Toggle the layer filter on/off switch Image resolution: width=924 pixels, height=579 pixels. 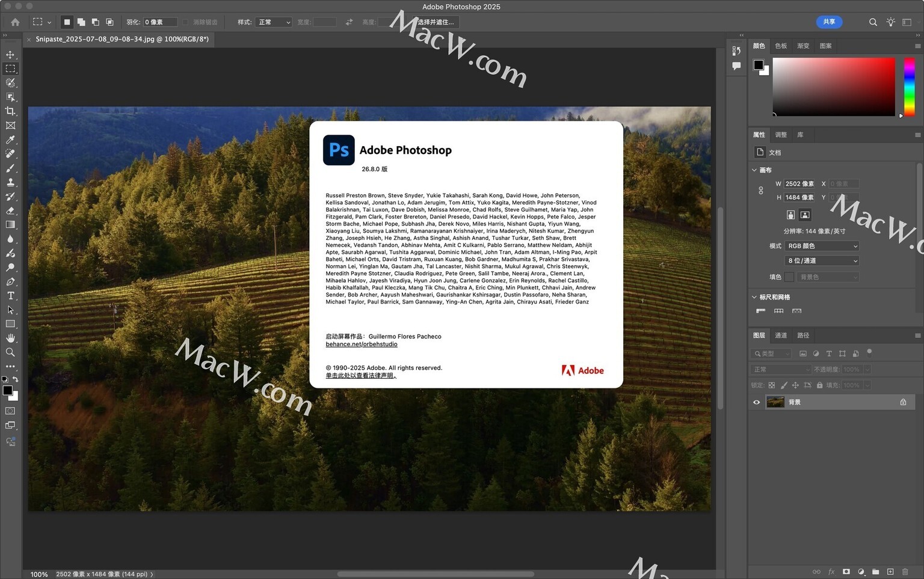[x=869, y=352]
